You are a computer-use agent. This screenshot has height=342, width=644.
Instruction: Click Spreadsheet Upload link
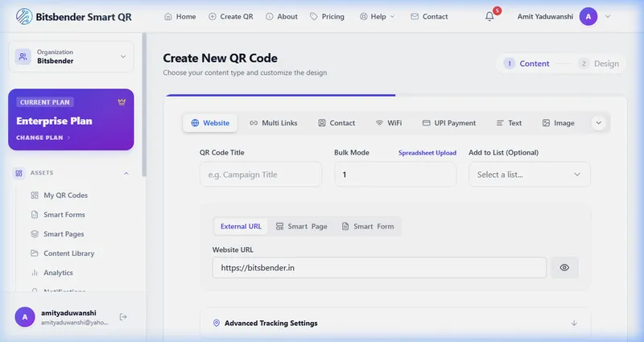point(427,153)
